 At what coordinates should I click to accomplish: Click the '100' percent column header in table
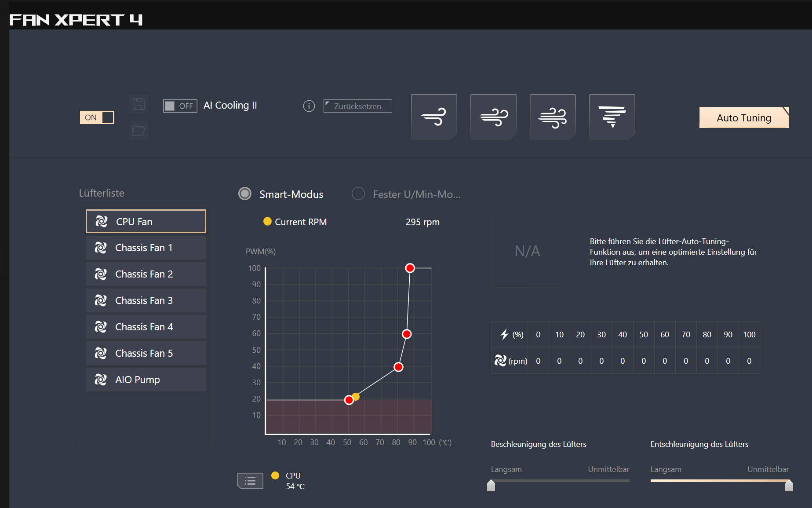pos(749,335)
